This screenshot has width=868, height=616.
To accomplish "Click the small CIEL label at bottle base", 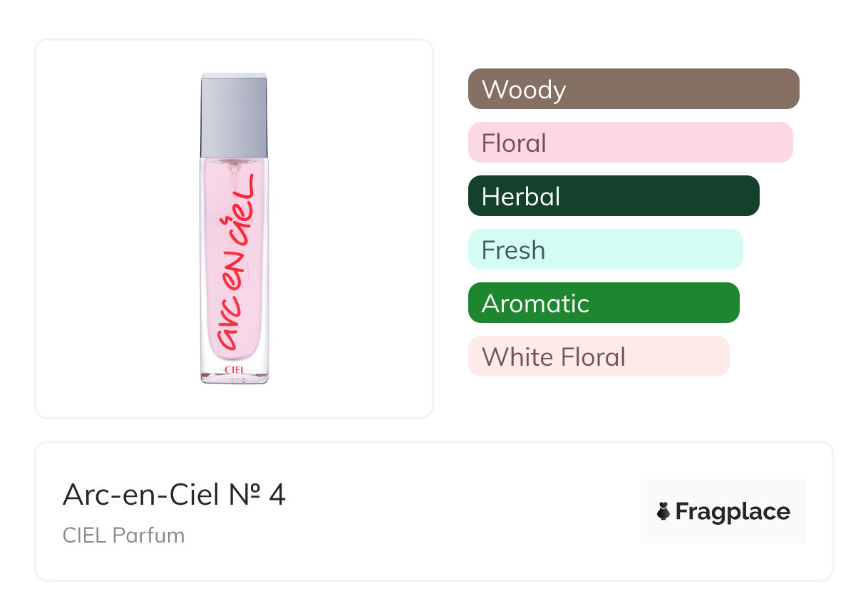I will (x=234, y=369).
